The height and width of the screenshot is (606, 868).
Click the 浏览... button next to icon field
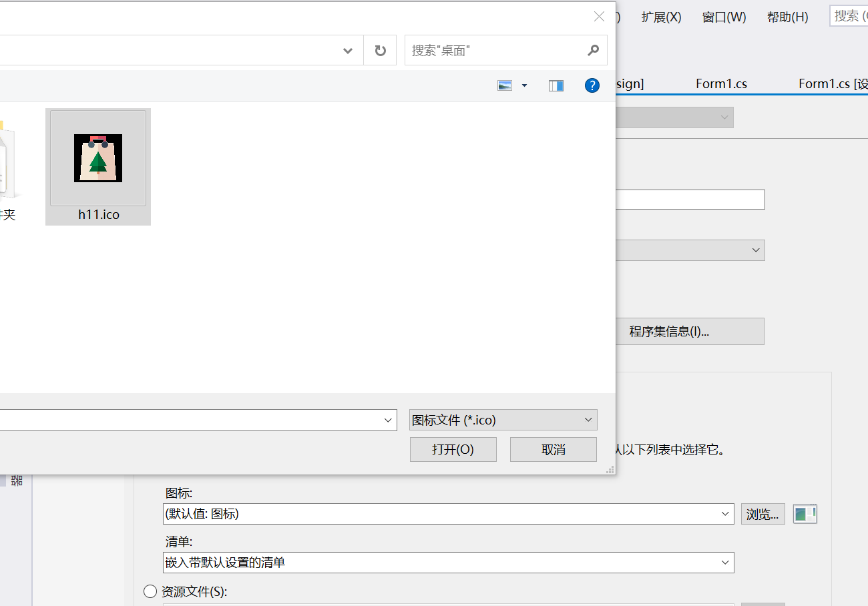[x=763, y=514]
